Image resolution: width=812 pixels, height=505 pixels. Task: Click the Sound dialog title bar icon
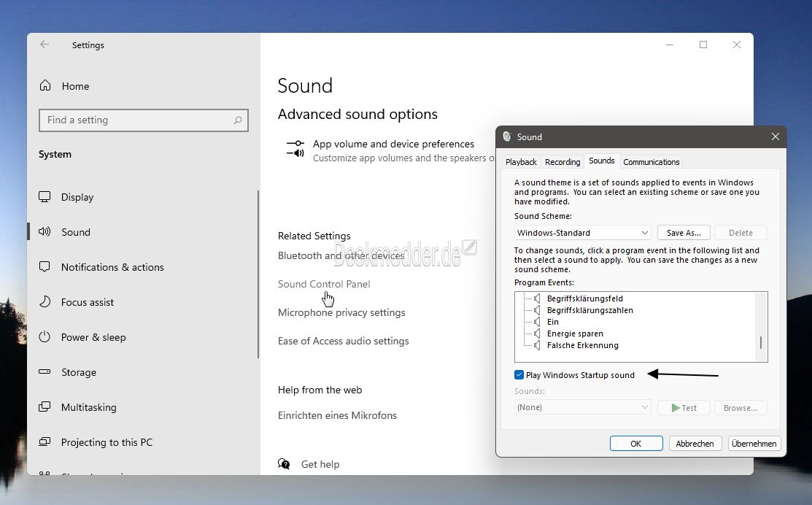click(x=507, y=136)
